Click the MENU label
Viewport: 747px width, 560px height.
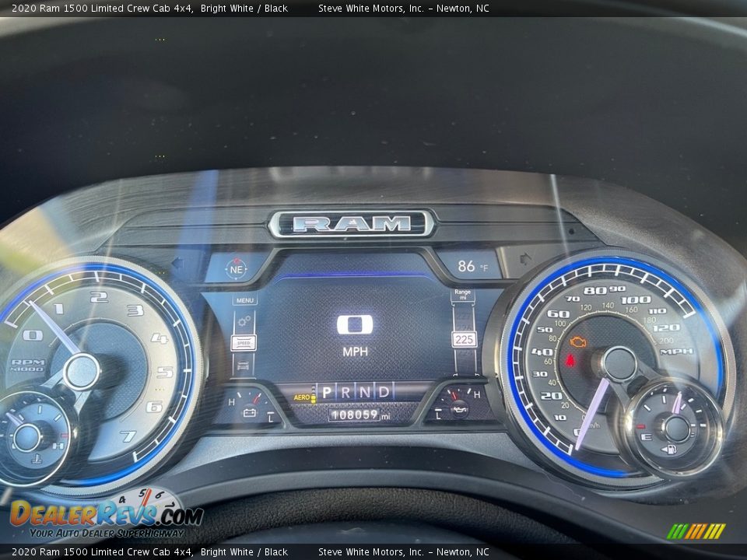tap(245, 300)
